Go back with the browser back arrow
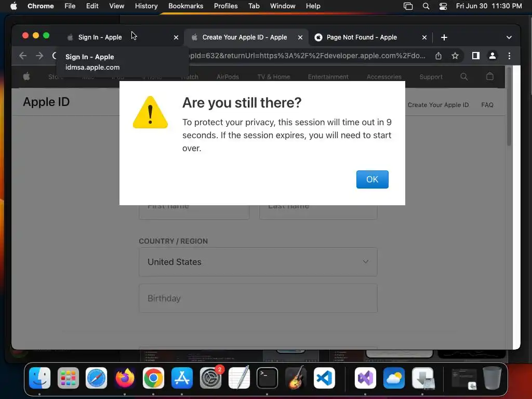The width and height of the screenshot is (532, 399). (x=23, y=56)
